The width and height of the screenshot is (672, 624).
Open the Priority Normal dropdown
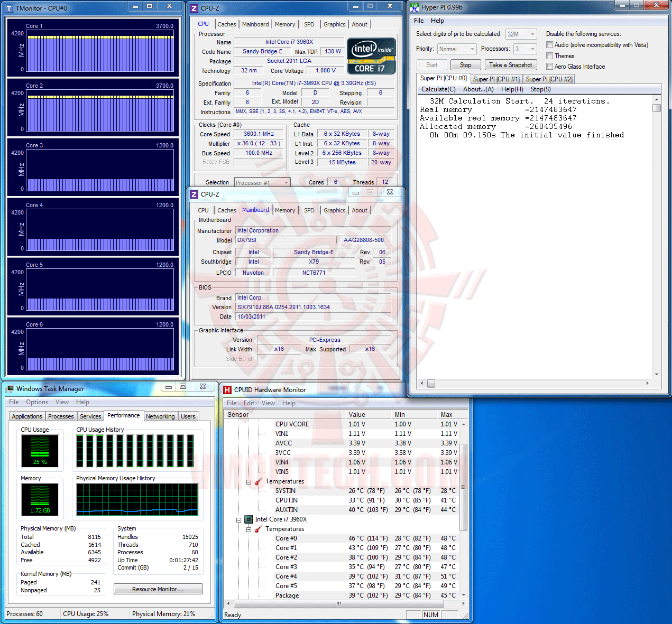457,49
